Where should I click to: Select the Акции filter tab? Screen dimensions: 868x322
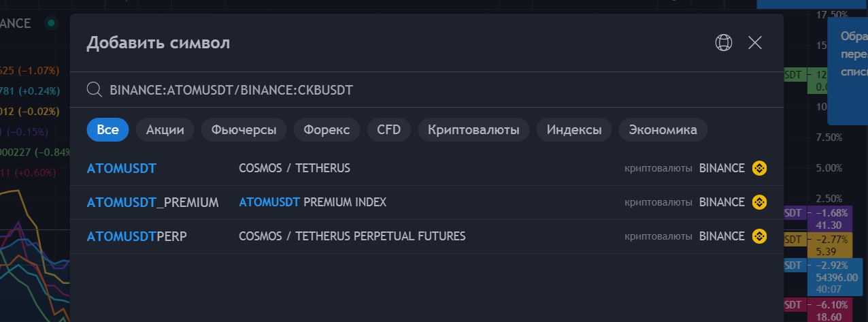(165, 129)
